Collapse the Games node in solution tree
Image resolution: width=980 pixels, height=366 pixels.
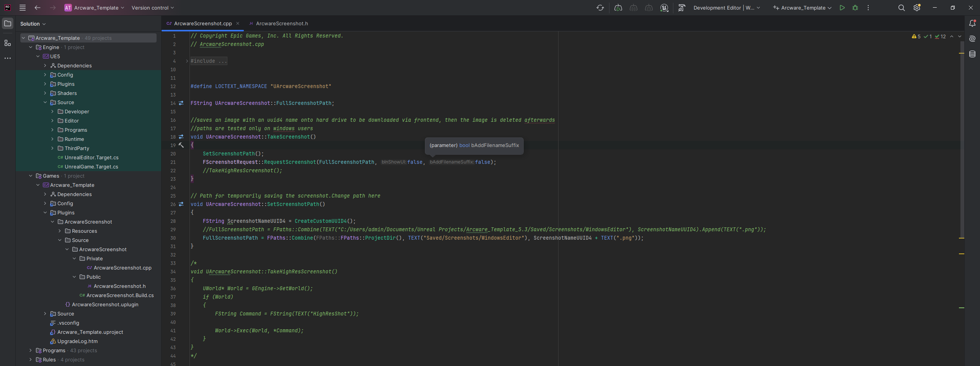click(x=31, y=176)
